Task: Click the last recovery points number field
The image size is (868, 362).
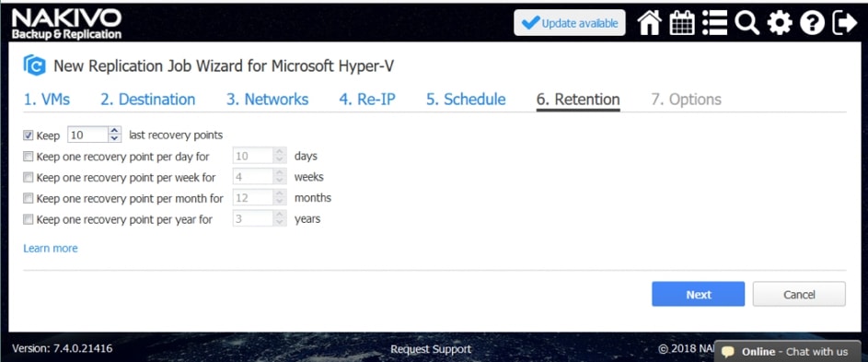Action: 88,134
